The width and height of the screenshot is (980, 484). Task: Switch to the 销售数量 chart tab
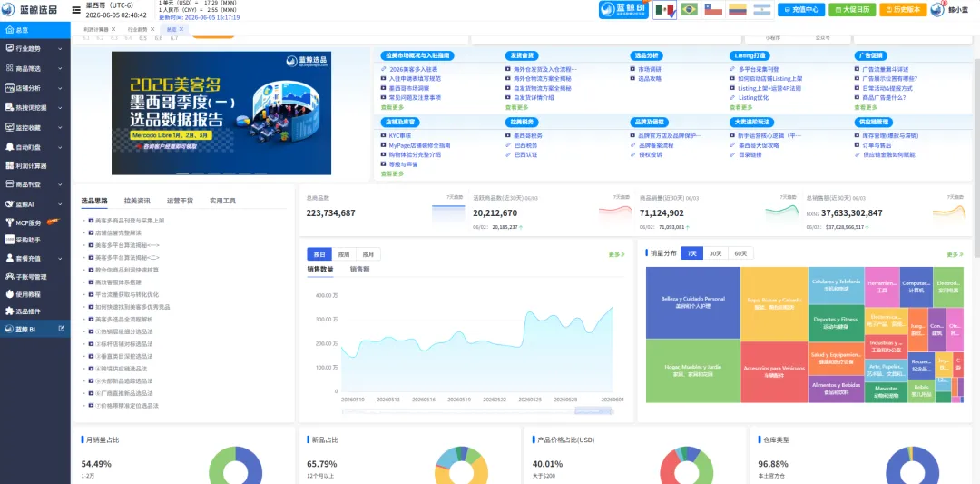(320, 270)
